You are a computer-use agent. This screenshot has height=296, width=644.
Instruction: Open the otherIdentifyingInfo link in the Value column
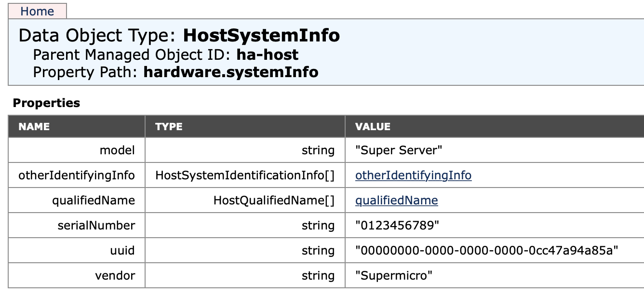click(413, 175)
